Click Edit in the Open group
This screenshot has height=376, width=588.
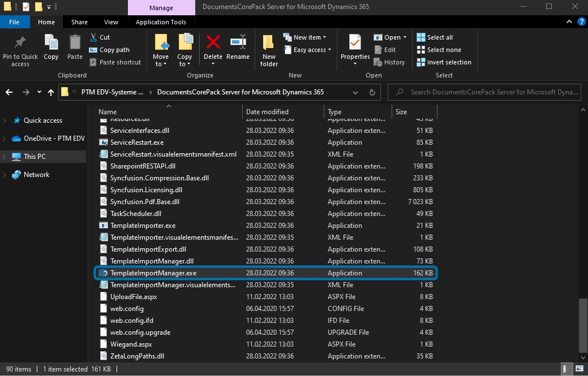pos(385,50)
